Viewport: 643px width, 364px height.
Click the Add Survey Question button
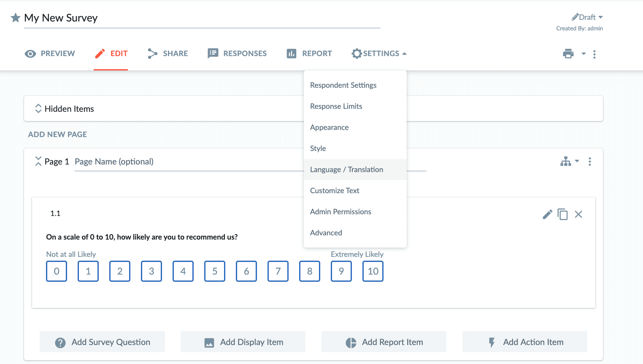click(x=102, y=342)
